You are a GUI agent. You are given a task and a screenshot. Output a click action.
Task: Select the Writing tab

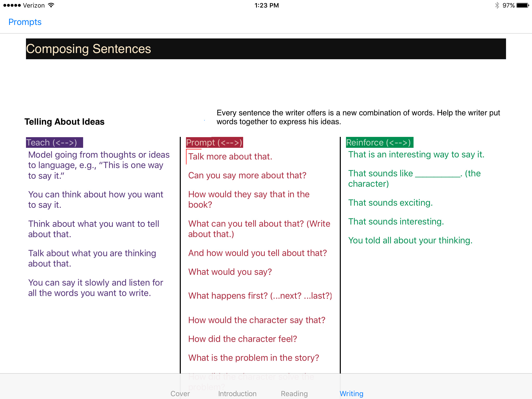351,394
